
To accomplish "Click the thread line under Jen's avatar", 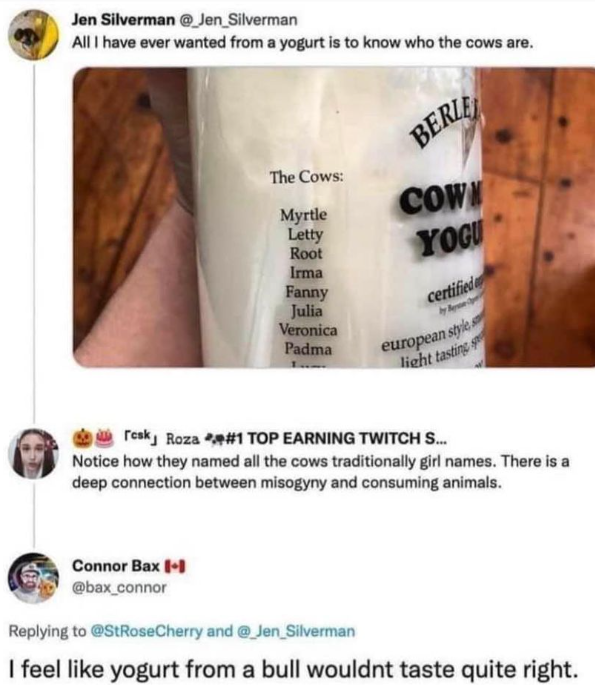I will pyautogui.click(x=34, y=242).
